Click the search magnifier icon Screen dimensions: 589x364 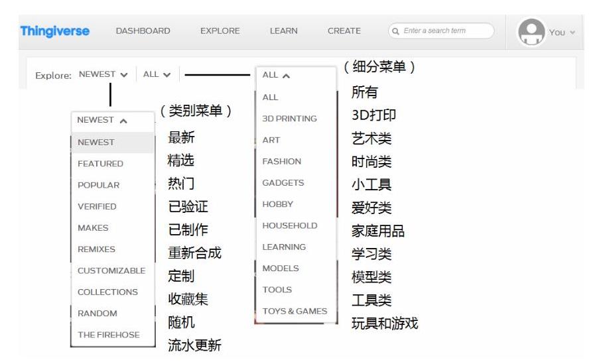point(396,31)
